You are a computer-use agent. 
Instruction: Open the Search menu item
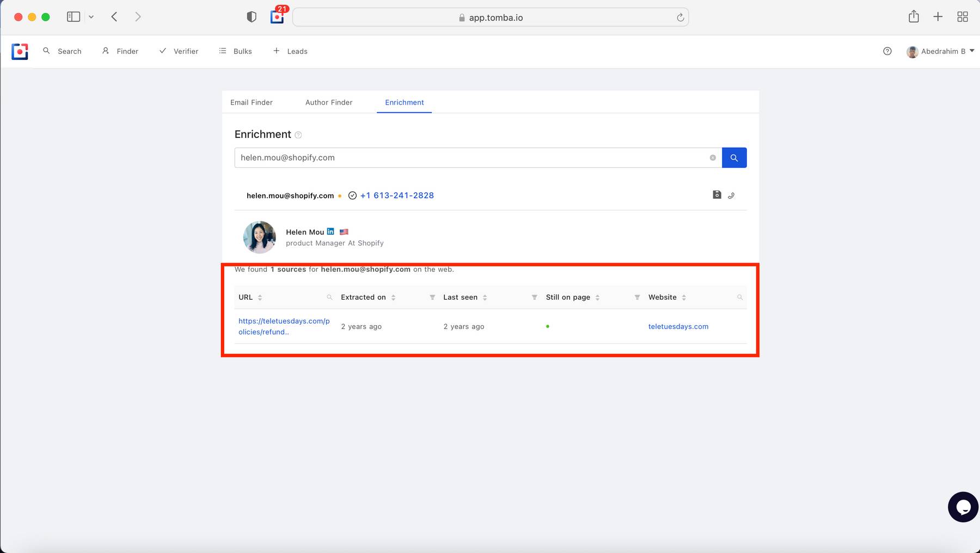pos(62,51)
